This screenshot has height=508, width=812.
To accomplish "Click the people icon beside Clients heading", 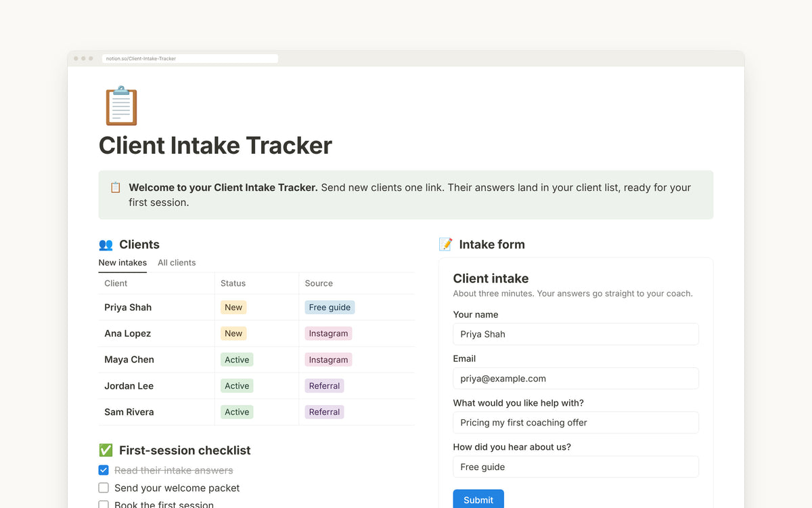I will coord(106,245).
